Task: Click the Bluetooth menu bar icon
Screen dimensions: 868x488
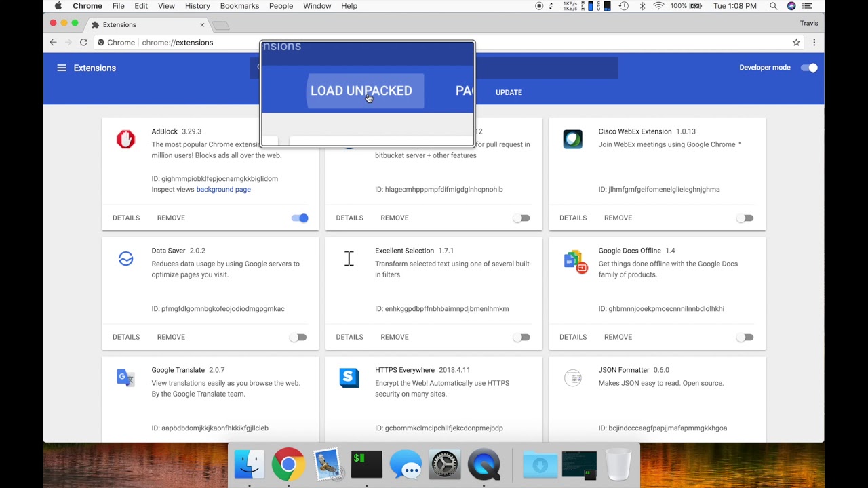Action: 642,6
